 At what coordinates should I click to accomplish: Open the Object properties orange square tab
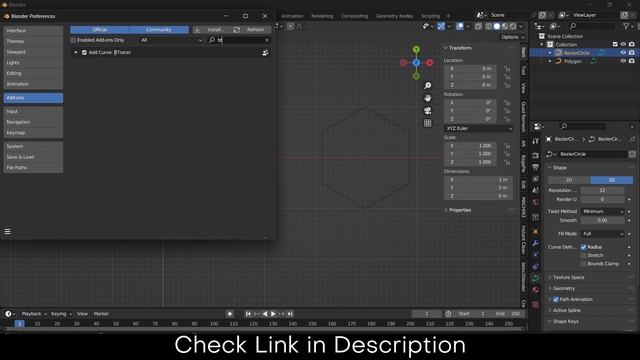pyautogui.click(x=536, y=231)
